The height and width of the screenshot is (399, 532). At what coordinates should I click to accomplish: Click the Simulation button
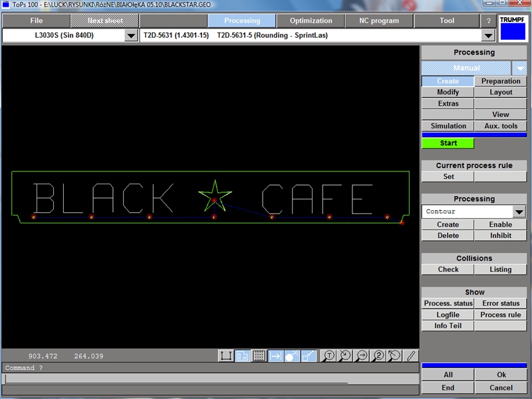point(448,126)
